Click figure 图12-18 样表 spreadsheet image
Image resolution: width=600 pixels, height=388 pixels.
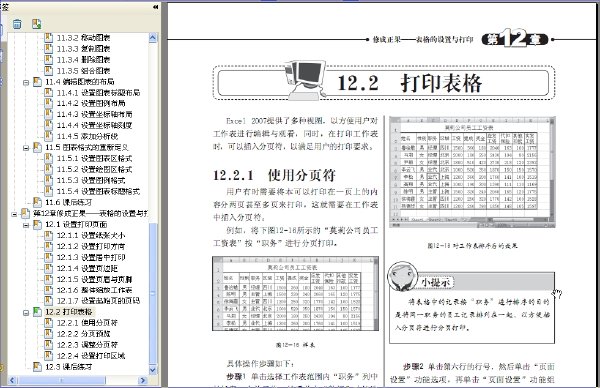(x=295, y=293)
